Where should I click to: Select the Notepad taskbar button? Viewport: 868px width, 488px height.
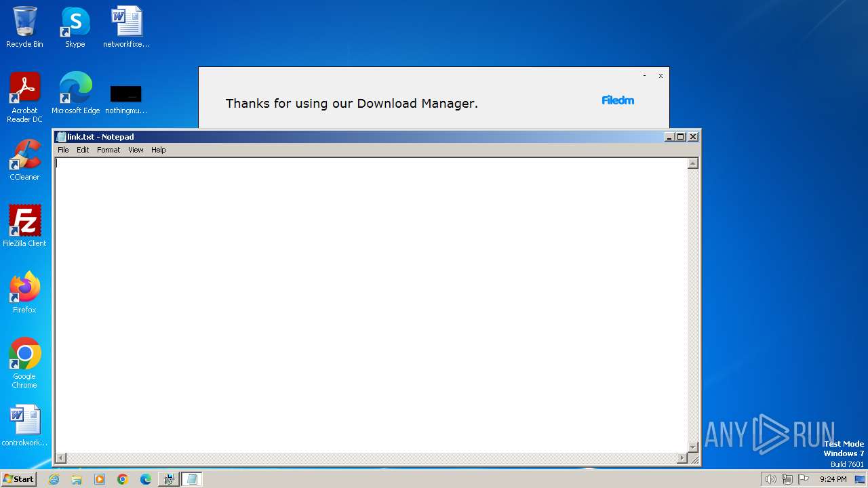coord(192,479)
